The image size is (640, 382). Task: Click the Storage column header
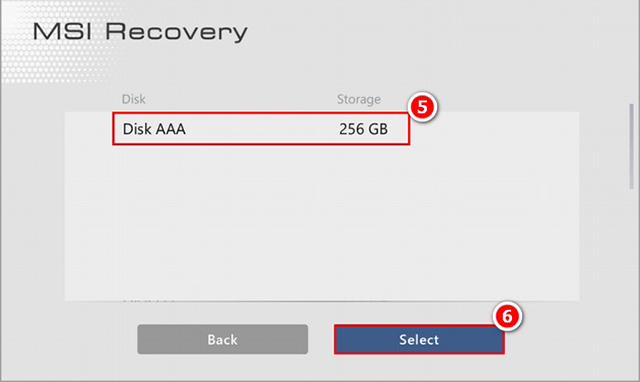(358, 99)
